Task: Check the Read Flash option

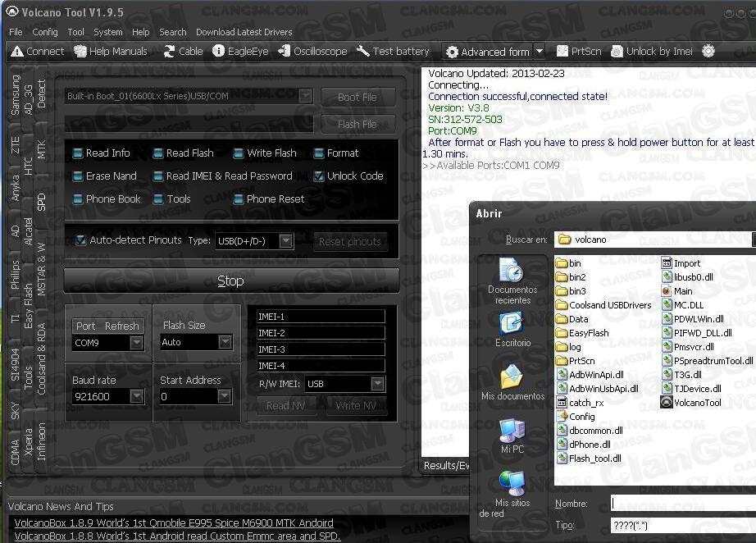Action: pos(157,153)
